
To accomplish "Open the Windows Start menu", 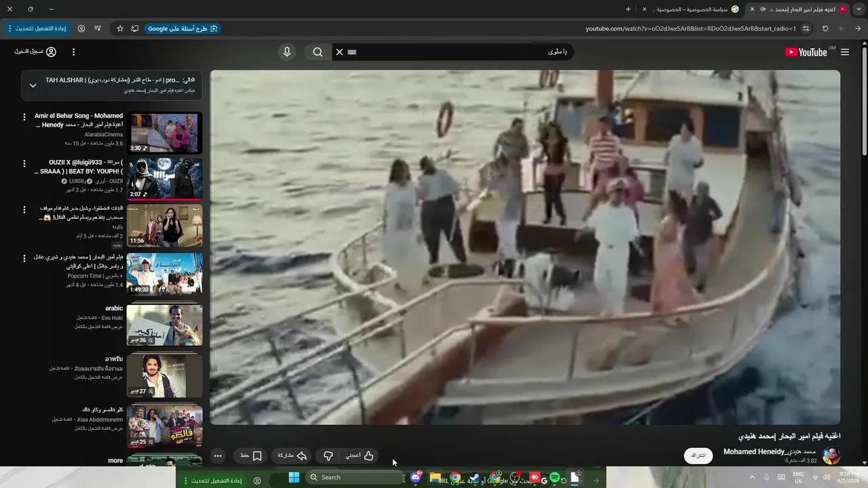I will pyautogui.click(x=294, y=477).
